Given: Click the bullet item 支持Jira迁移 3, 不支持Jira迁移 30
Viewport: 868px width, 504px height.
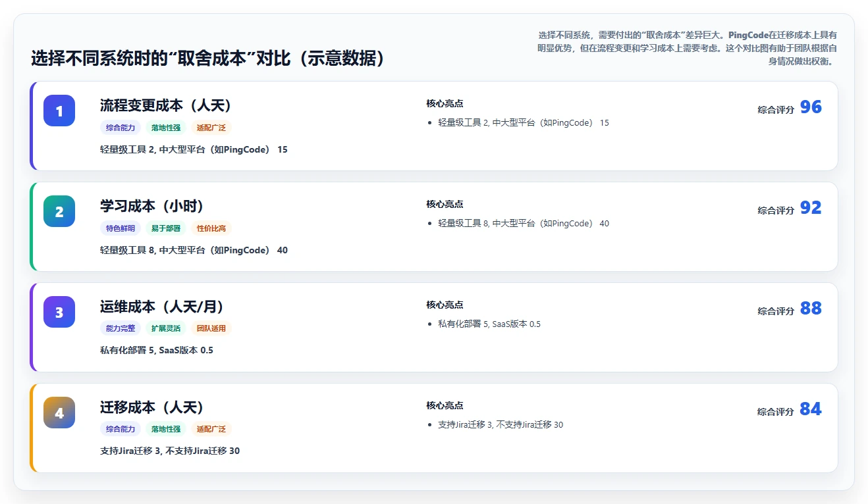Looking at the screenshot, I should (x=501, y=425).
